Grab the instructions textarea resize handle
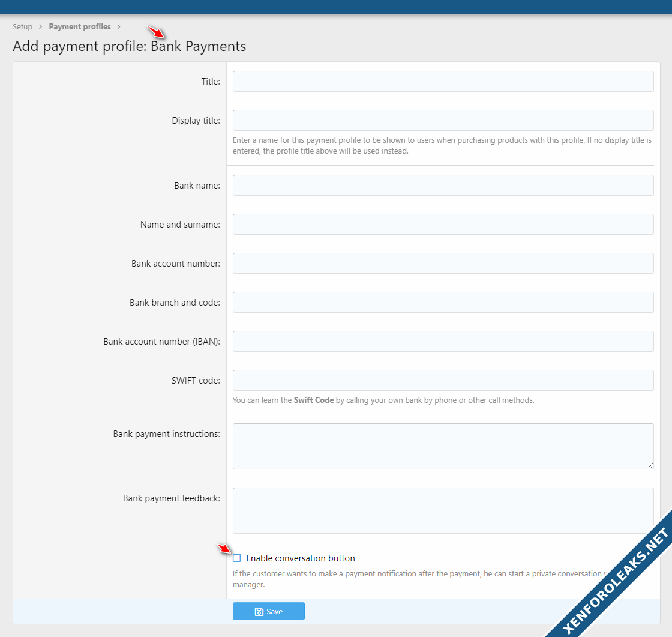The width and height of the screenshot is (672, 637). pos(650,465)
